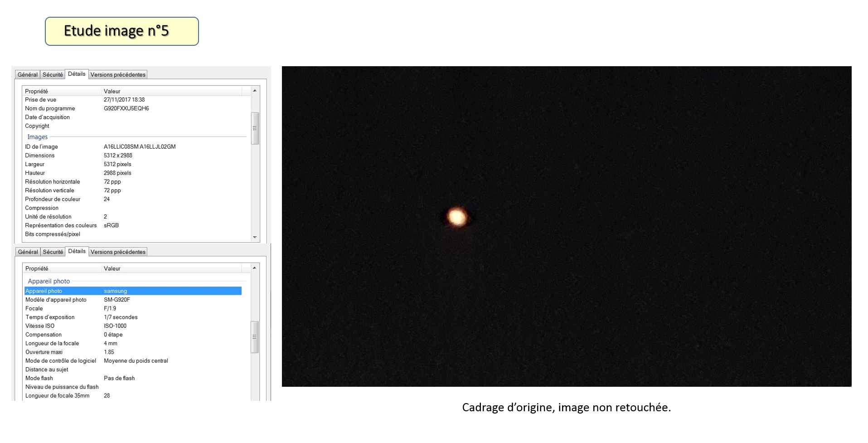Select the Compensation row
Screen dimensions: 868x443
point(133,335)
